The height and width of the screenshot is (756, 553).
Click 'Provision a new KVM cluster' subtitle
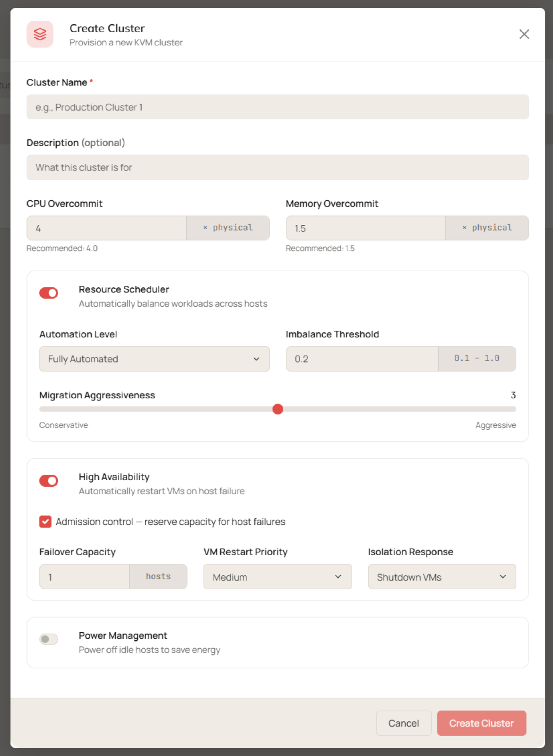click(126, 43)
